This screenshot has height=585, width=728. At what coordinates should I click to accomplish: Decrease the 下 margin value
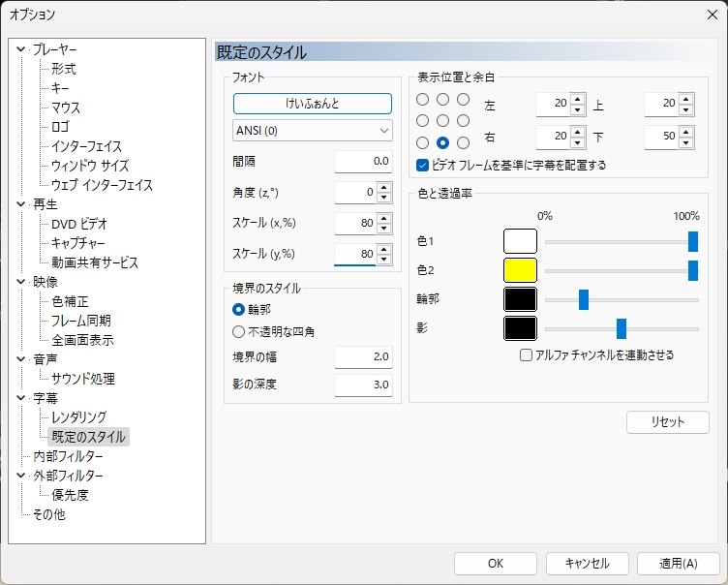[x=685, y=142]
